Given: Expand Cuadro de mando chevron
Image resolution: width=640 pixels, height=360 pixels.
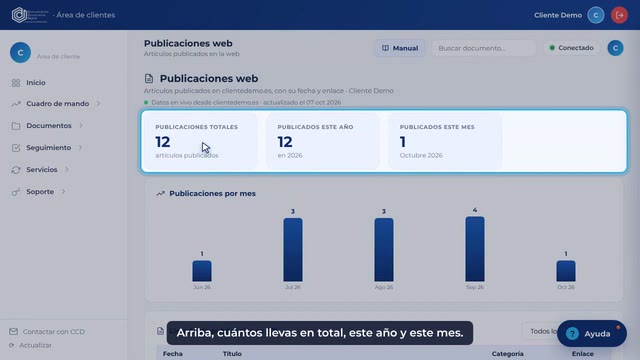Looking at the screenshot, I should tap(98, 104).
